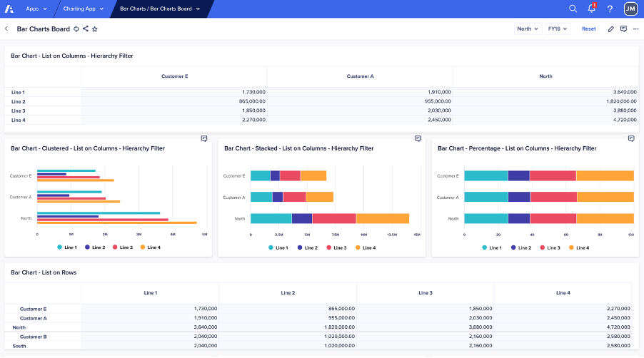This screenshot has height=358, width=644.
Task: Toggle Line 4 legend in Percentage chart
Action: tap(578, 247)
